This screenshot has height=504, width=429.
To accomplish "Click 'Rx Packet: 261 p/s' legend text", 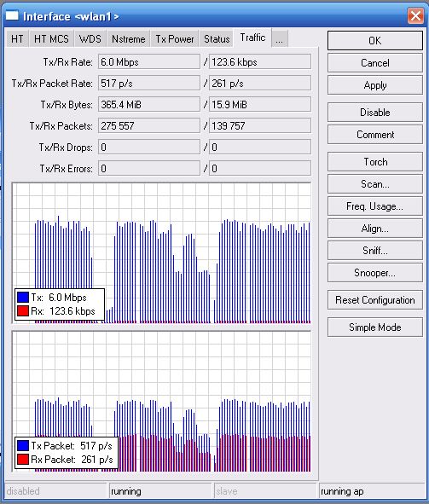I will (72, 460).
